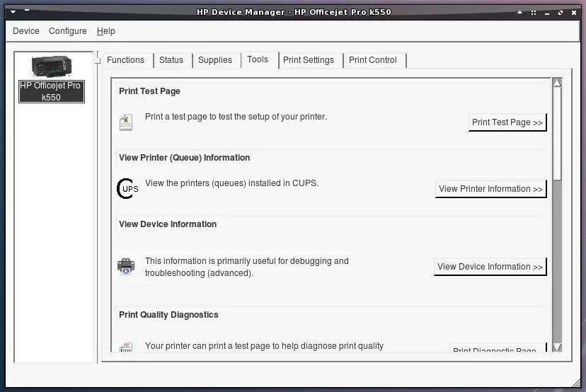Viewport: 586px width, 392px height.
Task: Click the printer device information icon
Action: (x=126, y=267)
